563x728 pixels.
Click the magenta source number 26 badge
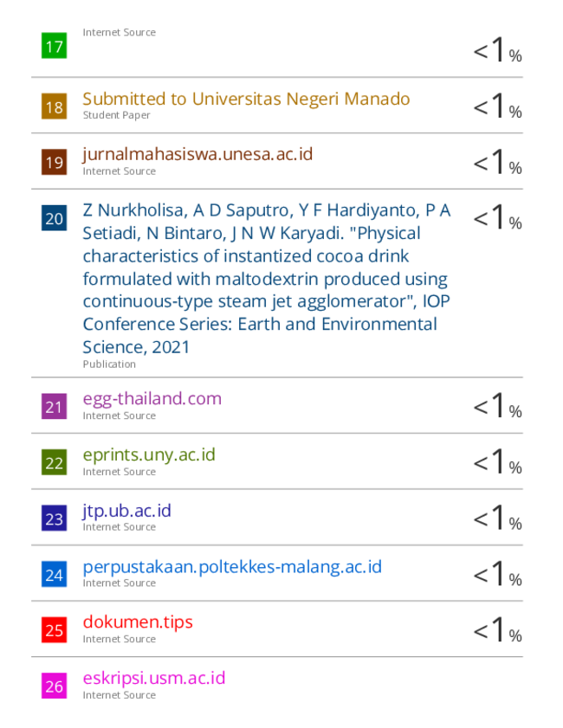[54, 686]
